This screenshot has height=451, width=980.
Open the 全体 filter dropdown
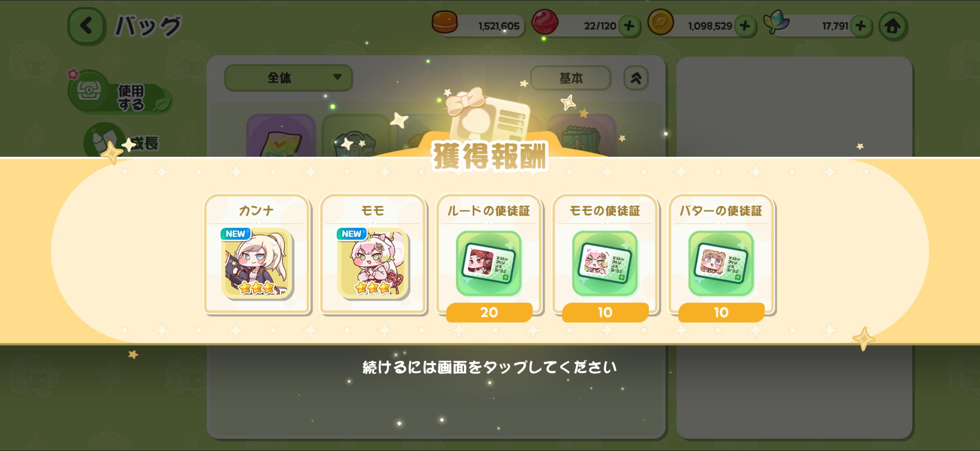coord(288,78)
